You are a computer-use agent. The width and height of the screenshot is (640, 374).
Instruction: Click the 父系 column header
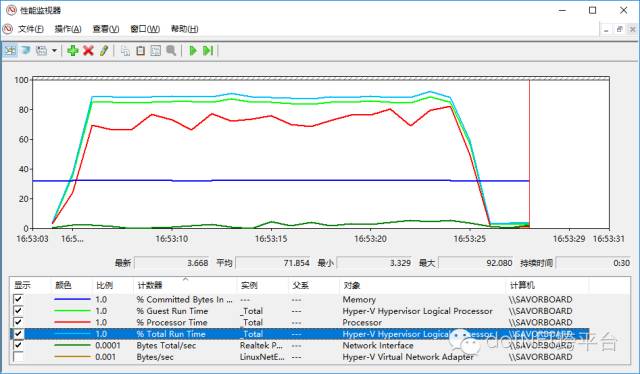pos(313,285)
